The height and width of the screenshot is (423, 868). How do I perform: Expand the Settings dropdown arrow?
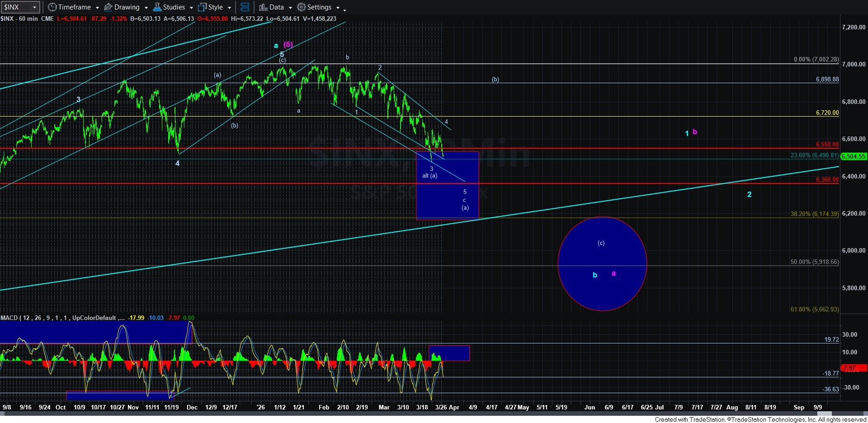(x=338, y=8)
